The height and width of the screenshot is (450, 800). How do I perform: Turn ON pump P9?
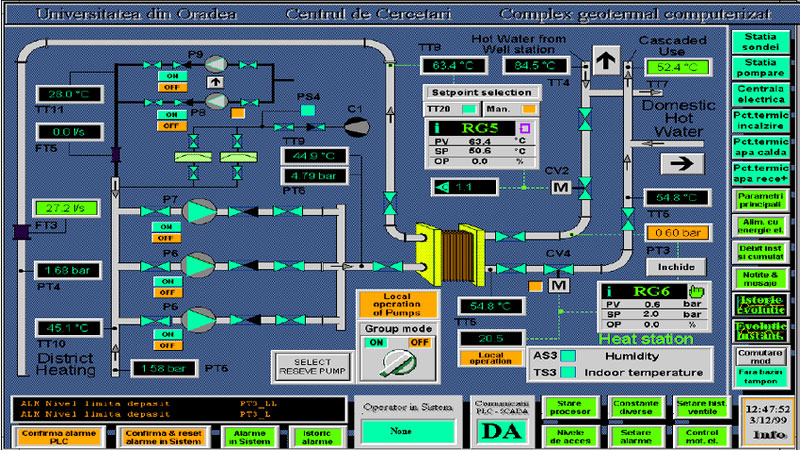[x=170, y=76]
